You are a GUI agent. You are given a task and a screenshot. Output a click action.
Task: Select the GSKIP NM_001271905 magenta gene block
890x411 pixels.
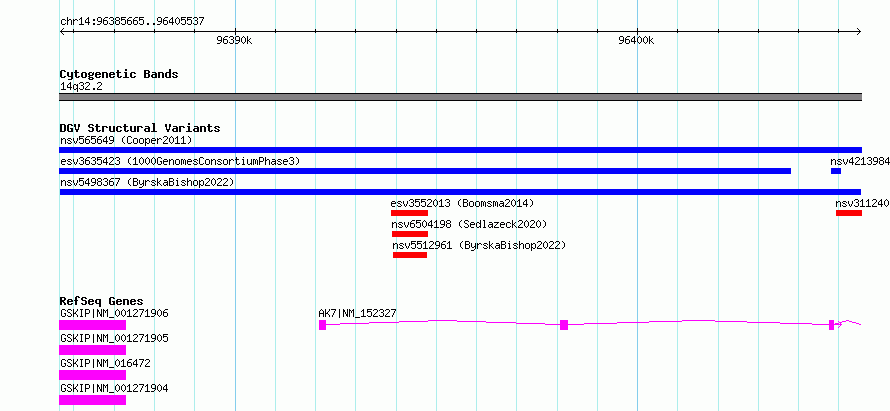pyautogui.click(x=93, y=350)
